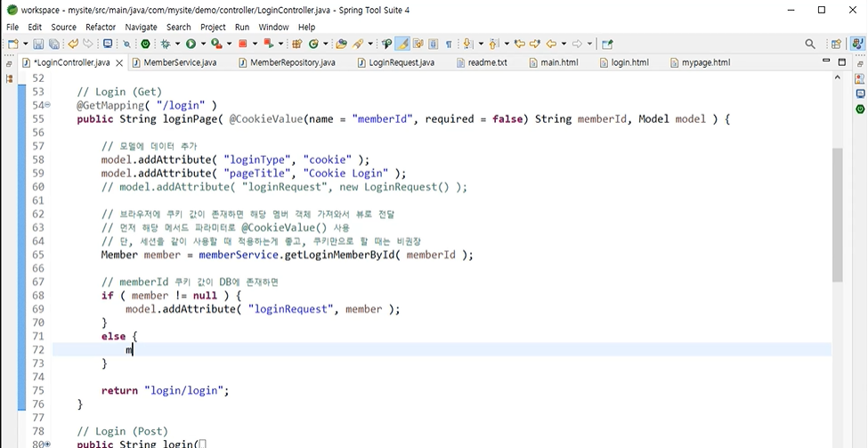
Task: Toggle Show Whitespace Characters pilcrow icon
Action: tap(449, 44)
